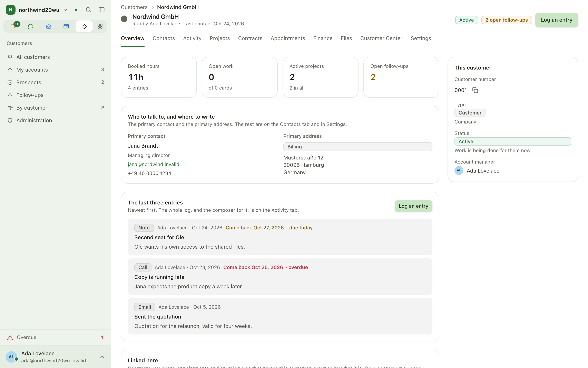Copy customer number 0001
Viewport: 588px width, 368px height.
click(475, 90)
